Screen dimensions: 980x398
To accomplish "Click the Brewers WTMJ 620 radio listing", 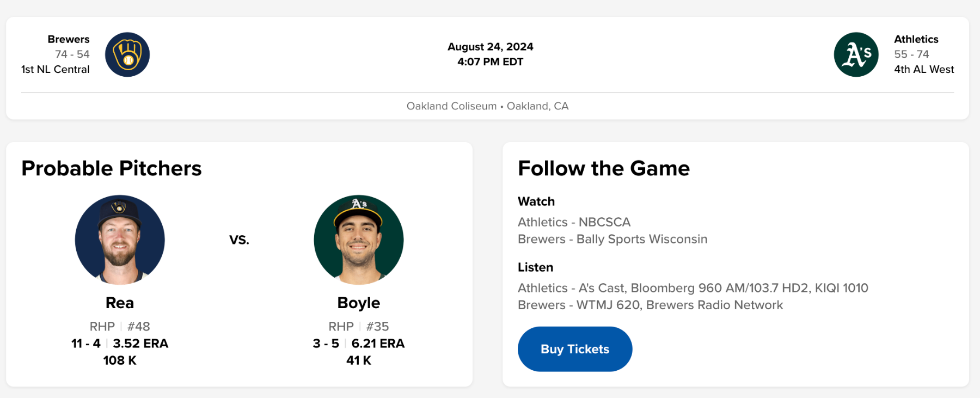I will tap(650, 305).
